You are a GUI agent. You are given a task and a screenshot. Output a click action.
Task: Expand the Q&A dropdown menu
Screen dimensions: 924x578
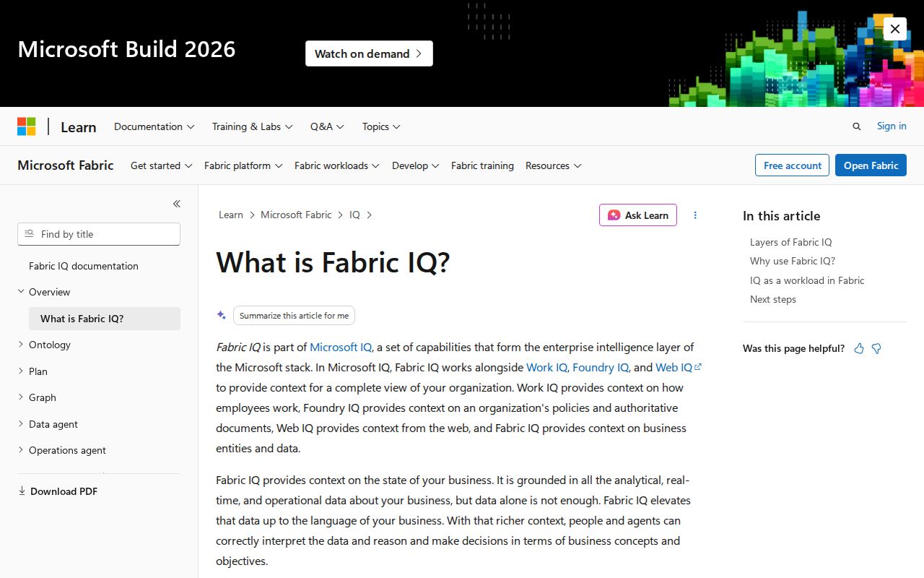327,126
